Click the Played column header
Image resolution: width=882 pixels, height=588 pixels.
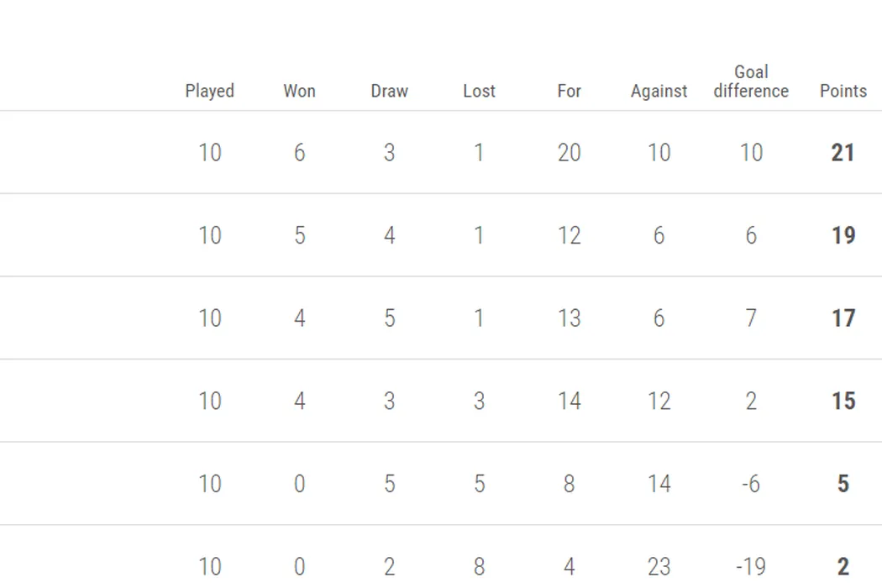click(x=209, y=91)
